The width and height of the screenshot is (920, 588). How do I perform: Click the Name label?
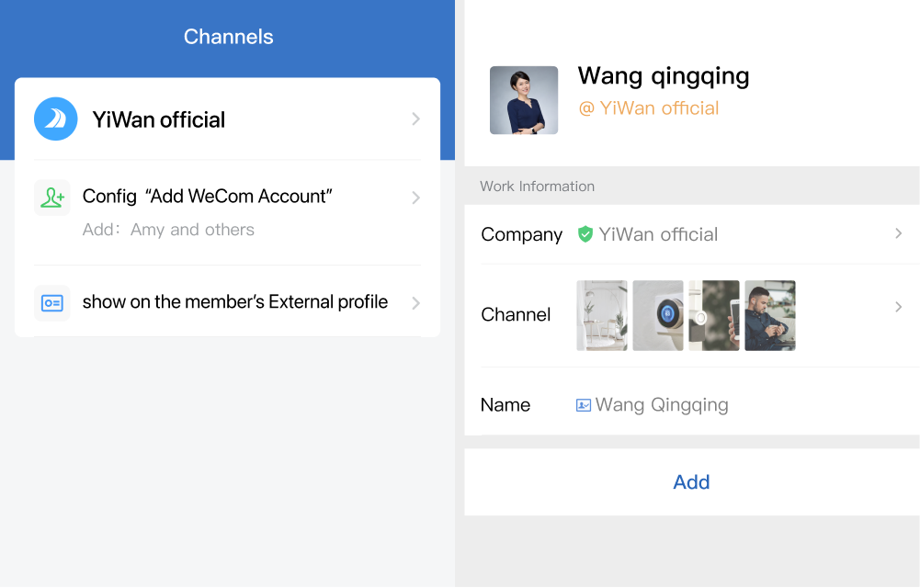(x=505, y=405)
